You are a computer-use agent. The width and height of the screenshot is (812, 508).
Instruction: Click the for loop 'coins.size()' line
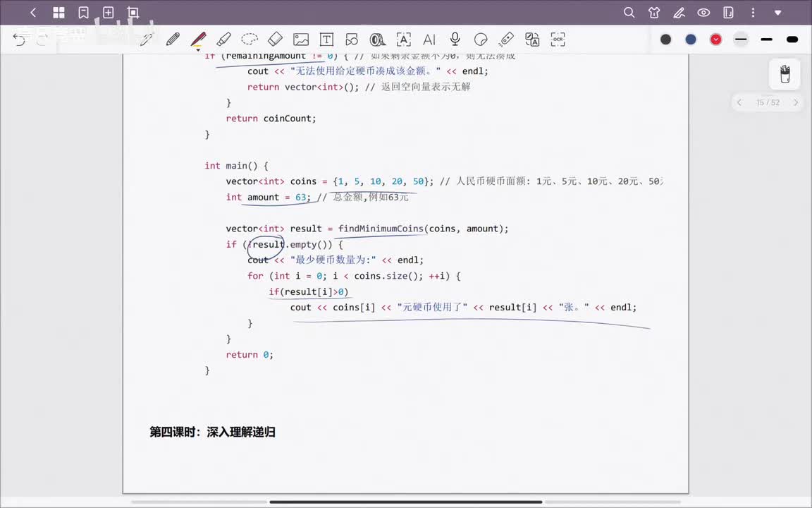[x=354, y=277]
